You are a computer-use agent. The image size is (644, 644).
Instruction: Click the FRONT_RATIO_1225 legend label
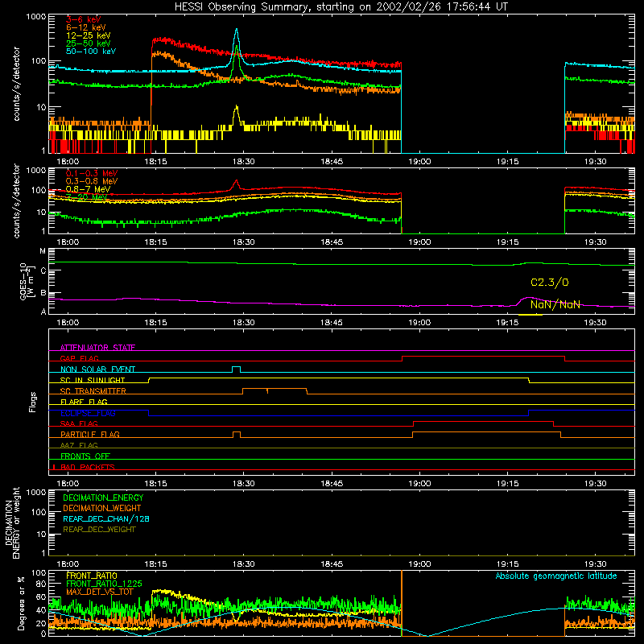point(104,584)
